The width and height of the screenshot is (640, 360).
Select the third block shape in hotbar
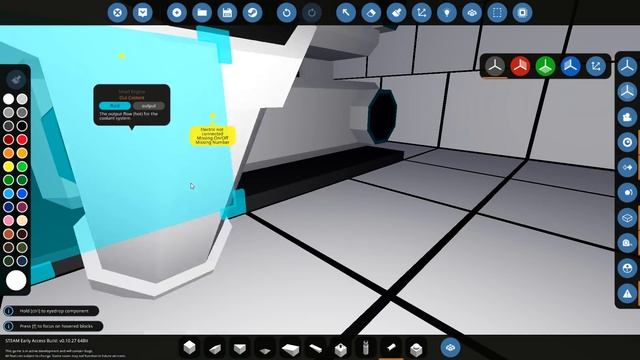240,348
